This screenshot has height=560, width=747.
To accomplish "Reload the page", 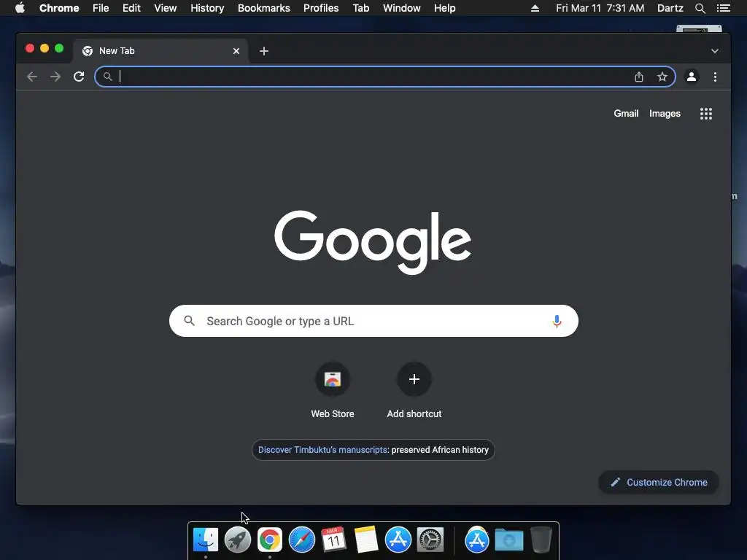I will click(x=79, y=77).
